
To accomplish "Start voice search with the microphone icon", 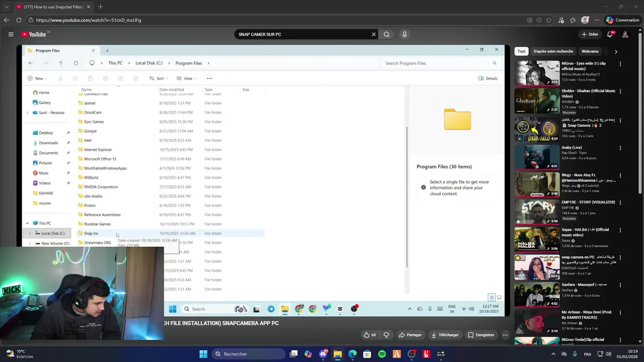I will click(405, 34).
